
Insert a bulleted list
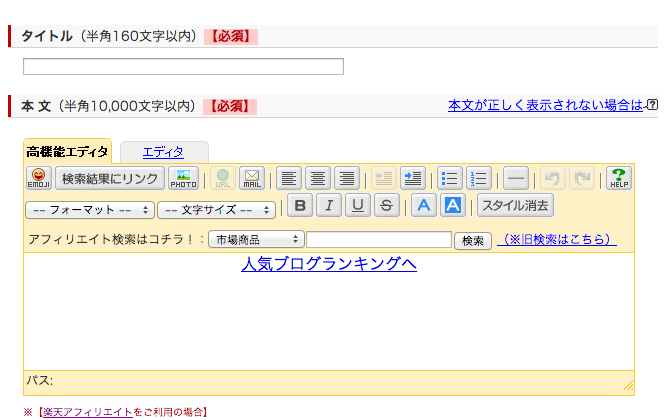tap(450, 178)
